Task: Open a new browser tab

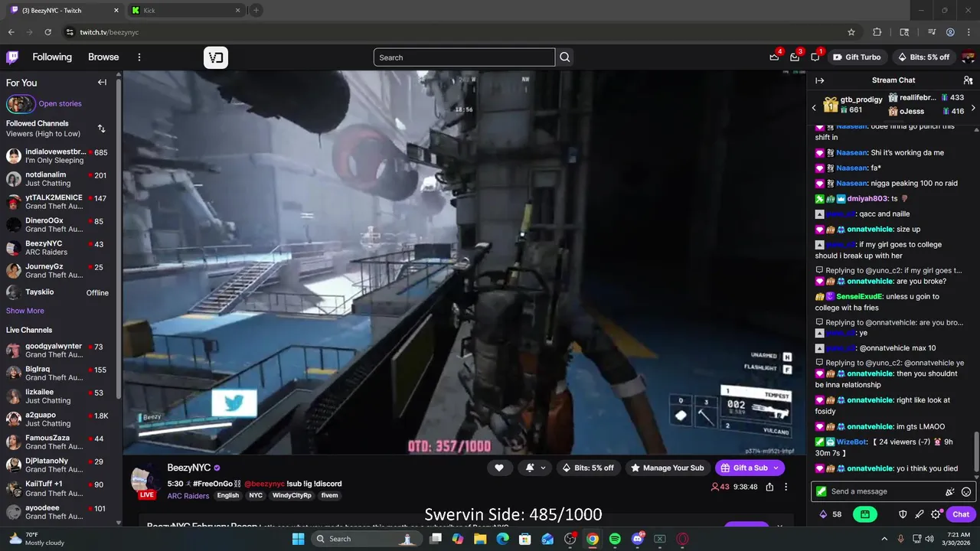Action: [x=256, y=10]
